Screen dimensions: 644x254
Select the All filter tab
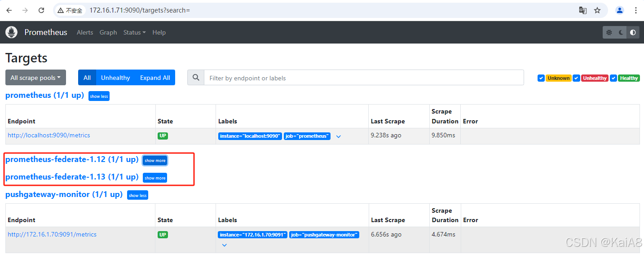[x=87, y=78]
